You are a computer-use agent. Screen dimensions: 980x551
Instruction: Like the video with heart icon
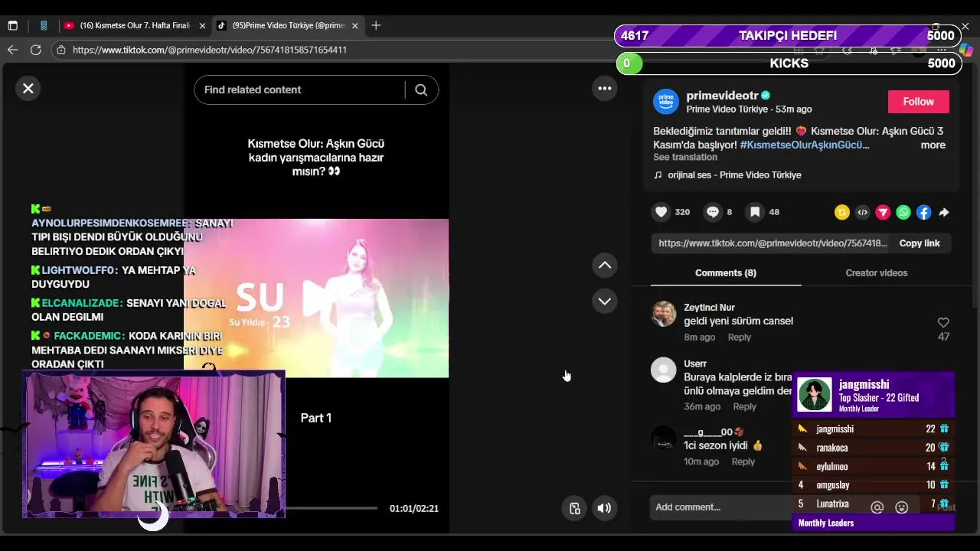(661, 212)
